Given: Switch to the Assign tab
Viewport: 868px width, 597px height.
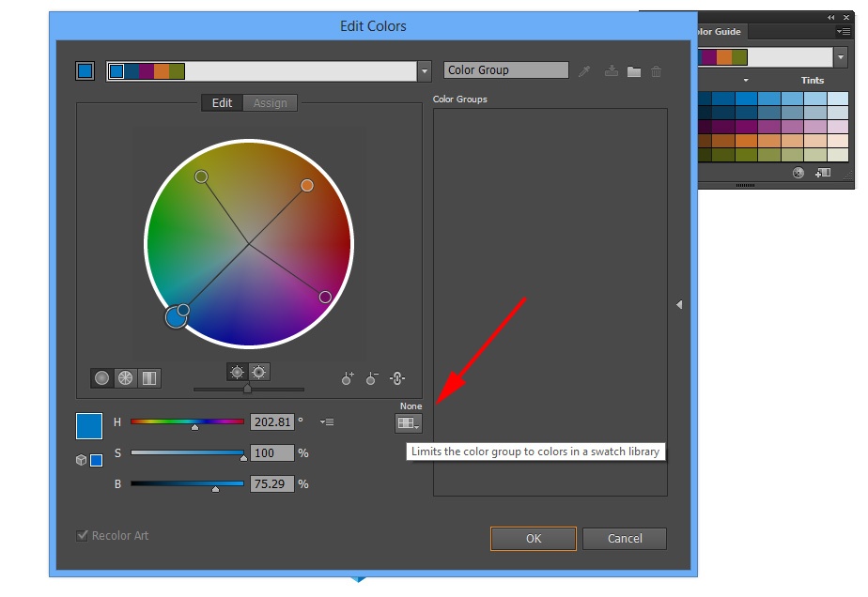Looking at the screenshot, I should tap(271, 103).
